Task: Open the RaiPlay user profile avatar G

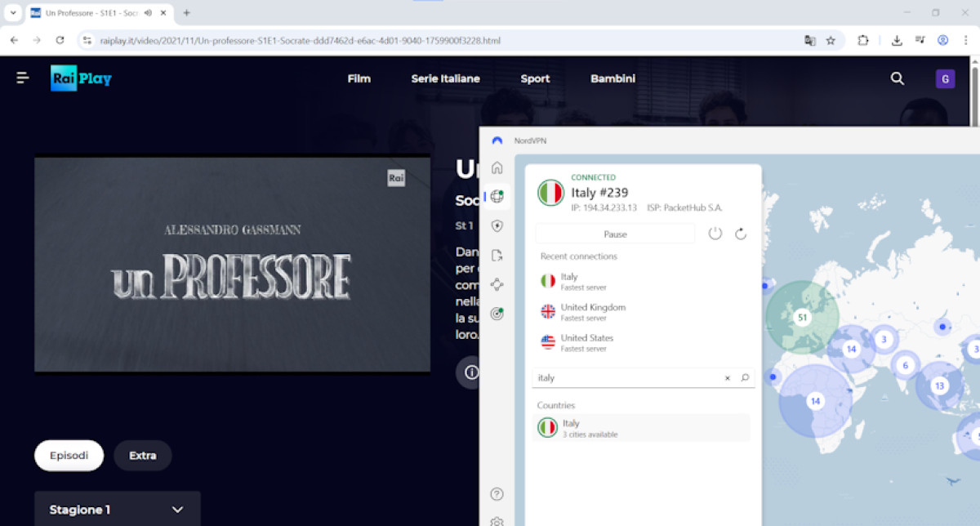Action: 945,78
